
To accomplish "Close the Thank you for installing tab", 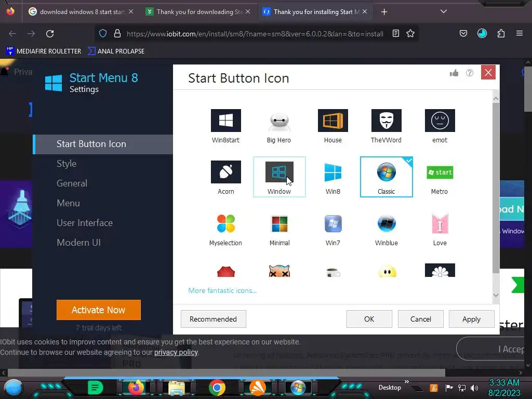I will point(365,11).
